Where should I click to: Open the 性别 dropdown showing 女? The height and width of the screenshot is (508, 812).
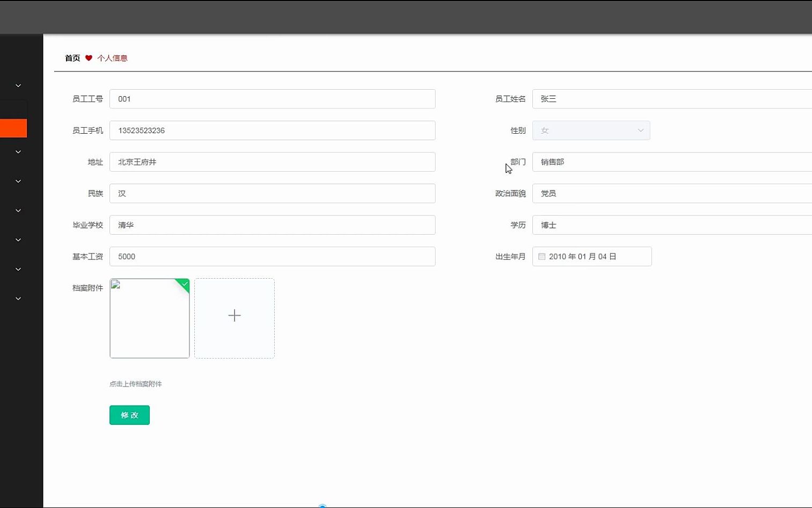[x=591, y=130]
